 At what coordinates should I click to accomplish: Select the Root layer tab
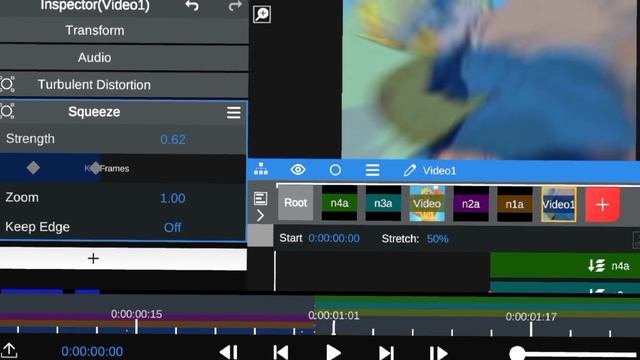[x=296, y=203]
